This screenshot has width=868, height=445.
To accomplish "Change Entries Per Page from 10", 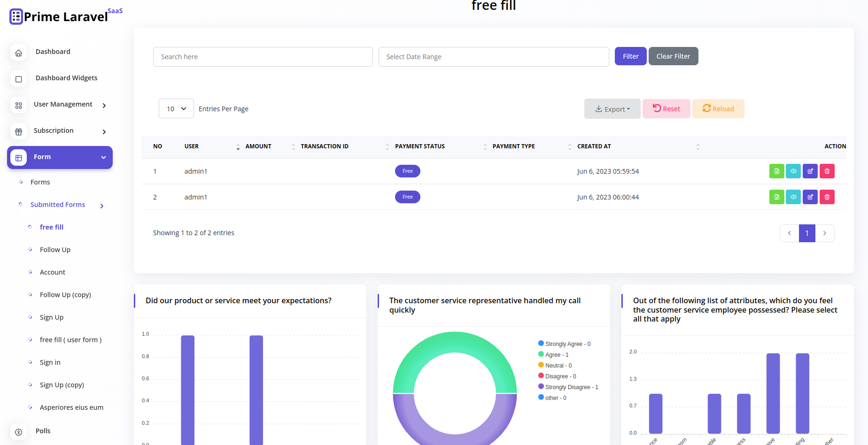I will click(176, 108).
